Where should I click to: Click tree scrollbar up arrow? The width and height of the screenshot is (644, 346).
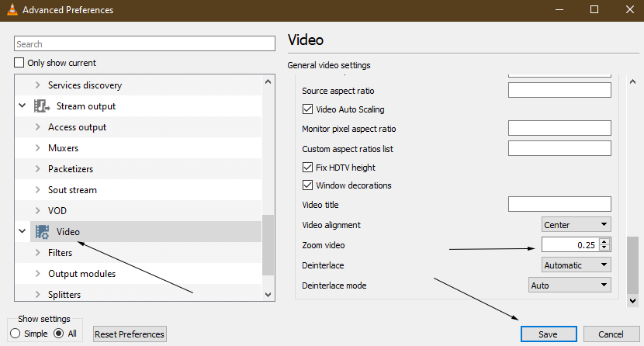(x=268, y=81)
